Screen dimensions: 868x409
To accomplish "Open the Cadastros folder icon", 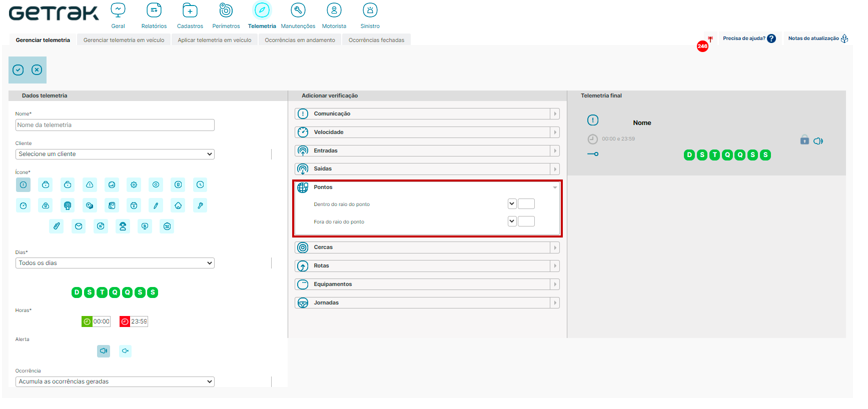I will point(190,10).
